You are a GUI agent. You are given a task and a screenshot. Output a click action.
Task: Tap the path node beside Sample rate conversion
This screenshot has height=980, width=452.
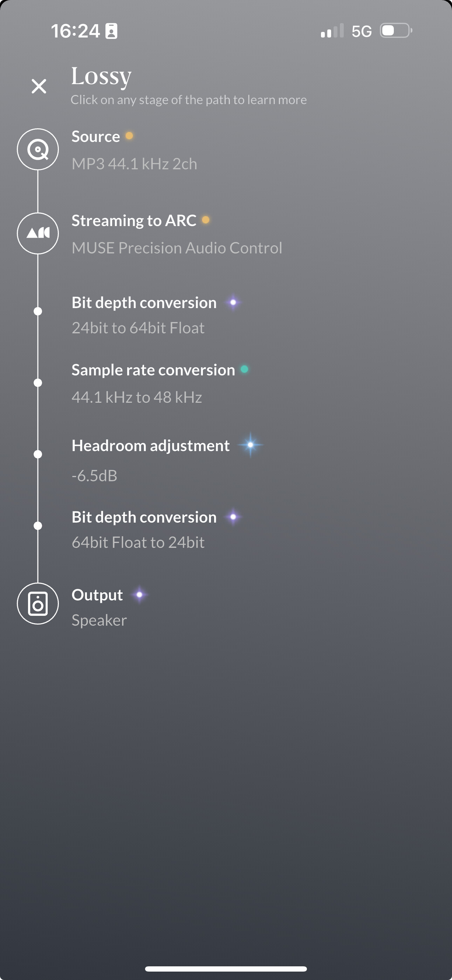38,383
